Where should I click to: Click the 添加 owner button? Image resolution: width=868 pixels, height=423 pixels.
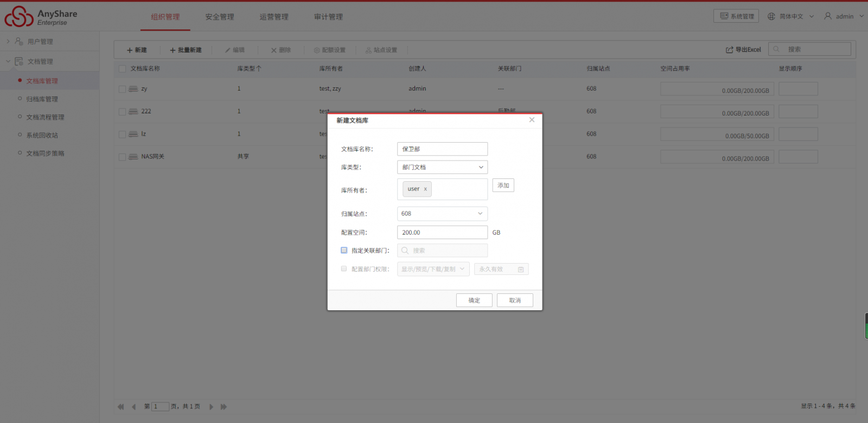[503, 185]
